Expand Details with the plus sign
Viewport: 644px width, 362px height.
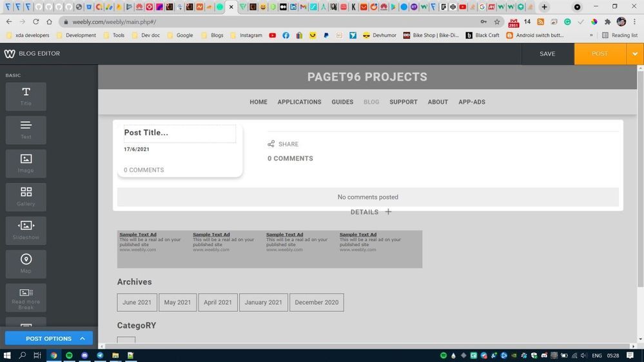(388, 211)
